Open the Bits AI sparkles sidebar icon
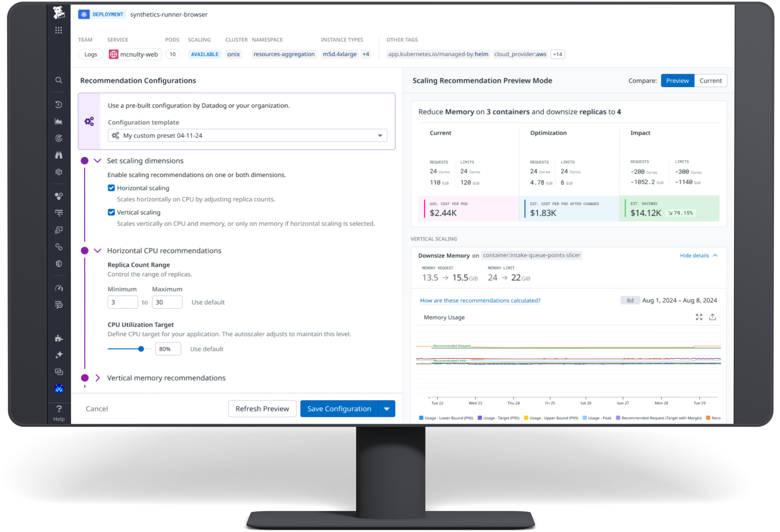 58,355
